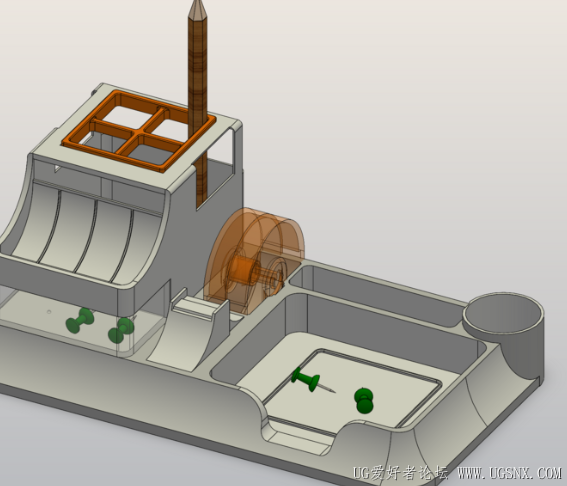The height and width of the screenshot is (486, 567).
Task: Pick the upright green pushpin in tray
Action: [x=364, y=400]
